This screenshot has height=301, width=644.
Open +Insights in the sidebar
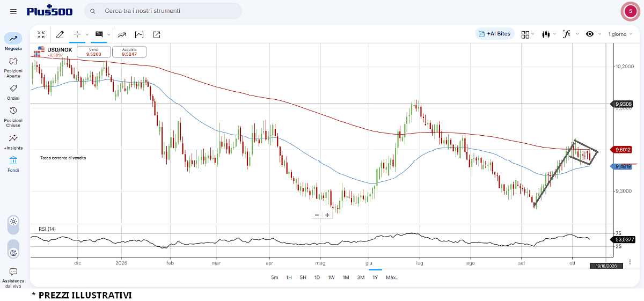[13, 142]
